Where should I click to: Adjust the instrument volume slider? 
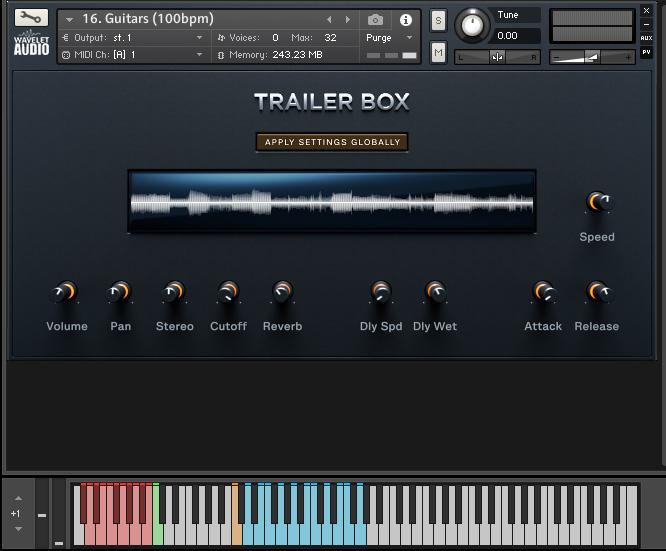(x=592, y=57)
